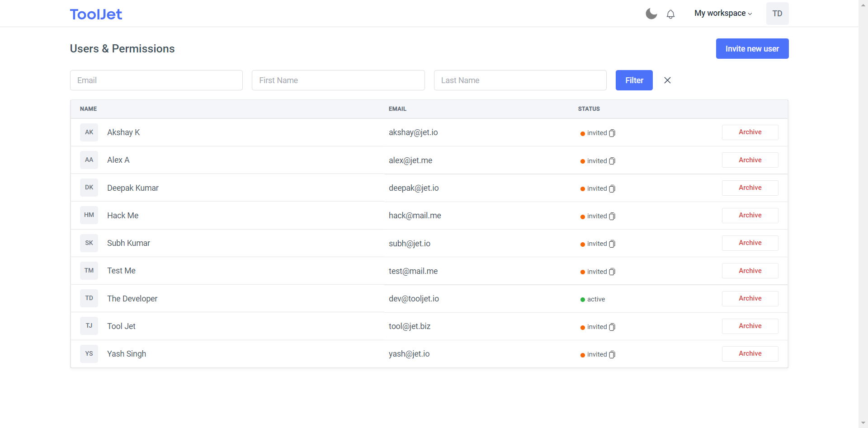Click the name Deepak Kumar
Screen dimensions: 868x428
pos(133,188)
